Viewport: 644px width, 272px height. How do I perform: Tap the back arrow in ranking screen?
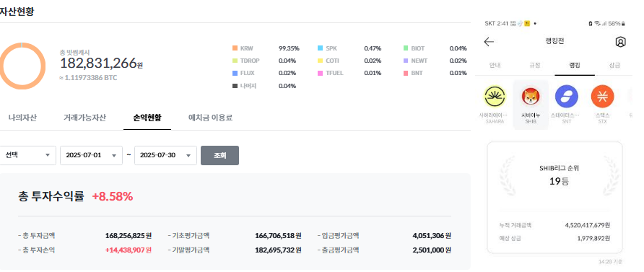(489, 42)
